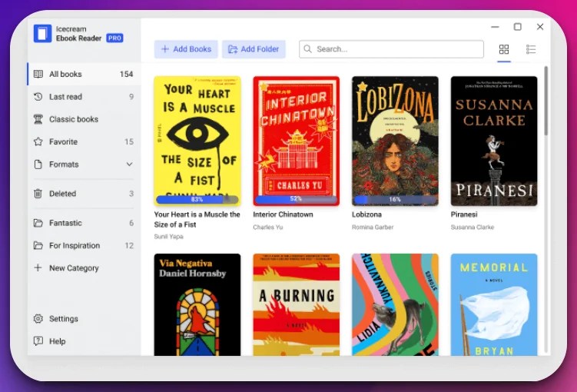The image size is (577, 392).
Task: Open the Lidia Yuknavitch book cover
Action: [x=395, y=304]
